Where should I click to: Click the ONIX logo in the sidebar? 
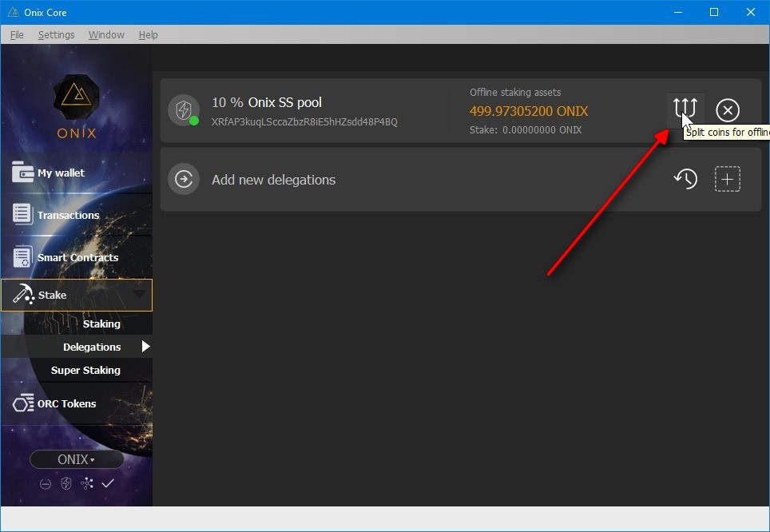click(x=77, y=106)
